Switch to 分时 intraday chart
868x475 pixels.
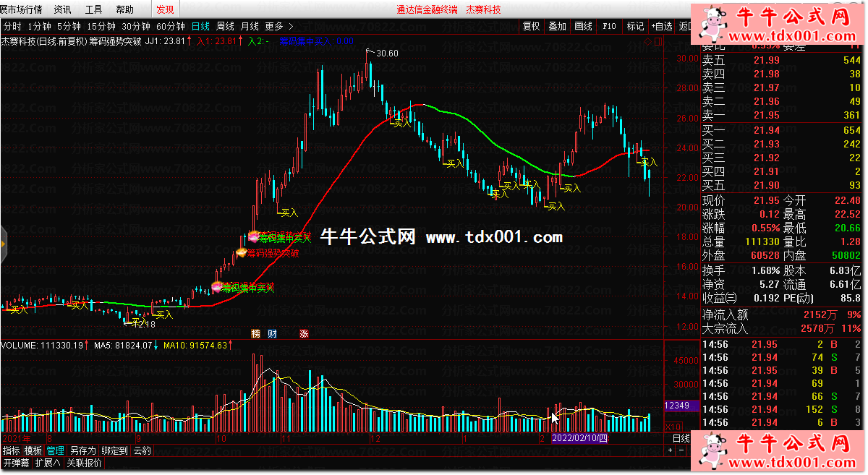[12, 27]
